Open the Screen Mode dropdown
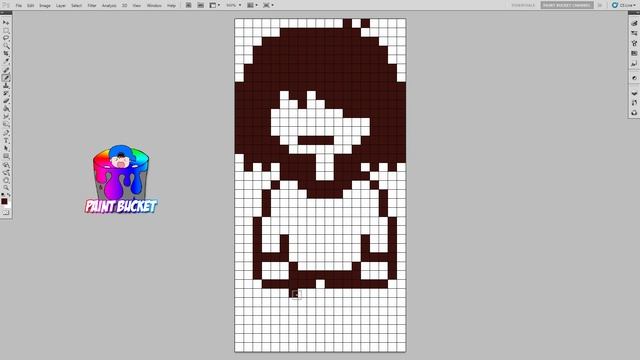This screenshot has height=360, width=640. click(x=268, y=5)
